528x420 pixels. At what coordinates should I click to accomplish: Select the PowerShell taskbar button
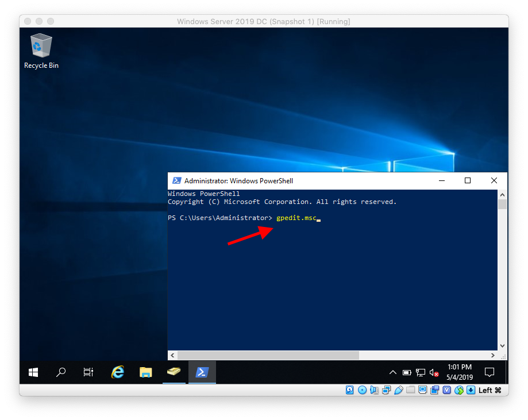coord(202,372)
